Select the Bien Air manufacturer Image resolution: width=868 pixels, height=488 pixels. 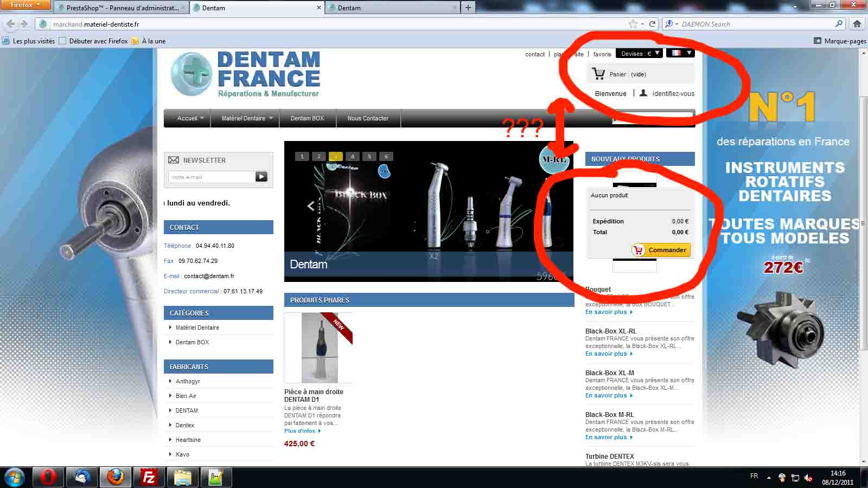pyautogui.click(x=186, y=396)
